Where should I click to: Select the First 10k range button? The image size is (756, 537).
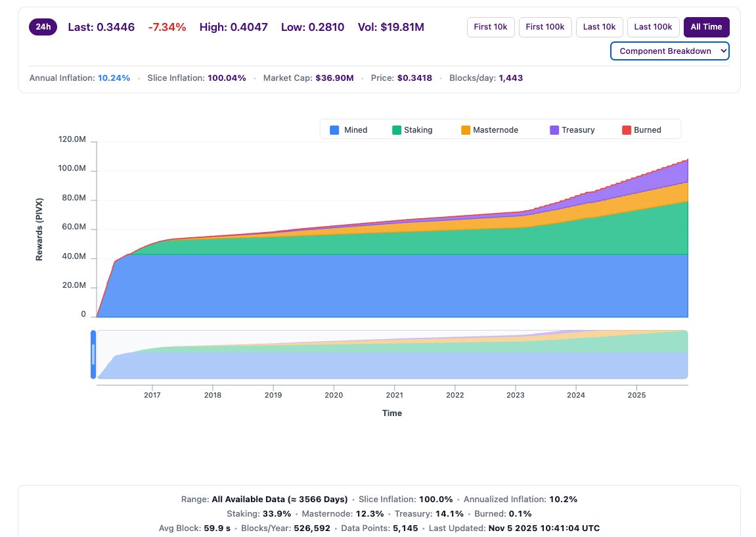[x=491, y=27]
